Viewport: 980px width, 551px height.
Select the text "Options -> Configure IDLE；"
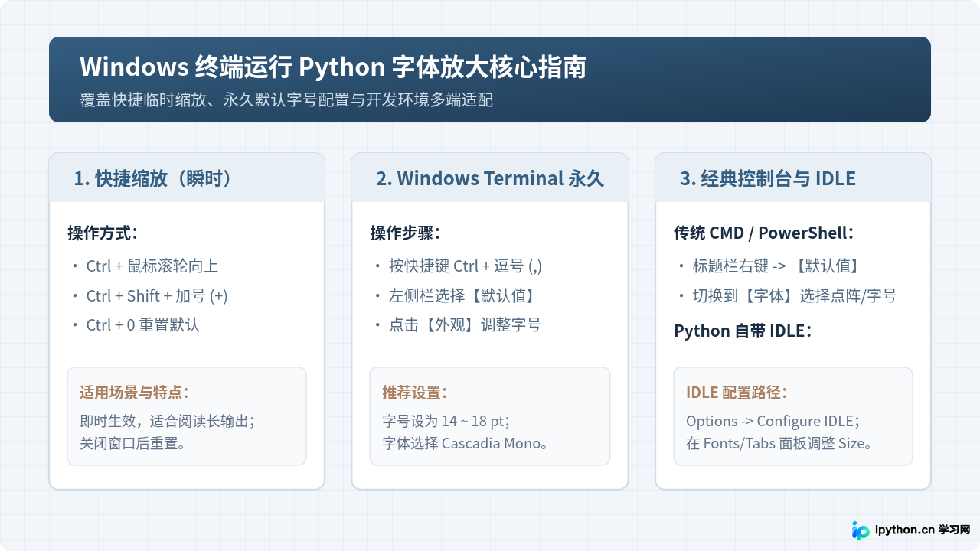coord(773,421)
